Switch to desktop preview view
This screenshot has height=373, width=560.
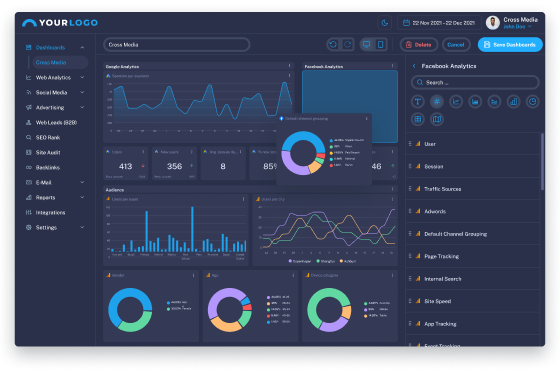pyautogui.click(x=366, y=45)
